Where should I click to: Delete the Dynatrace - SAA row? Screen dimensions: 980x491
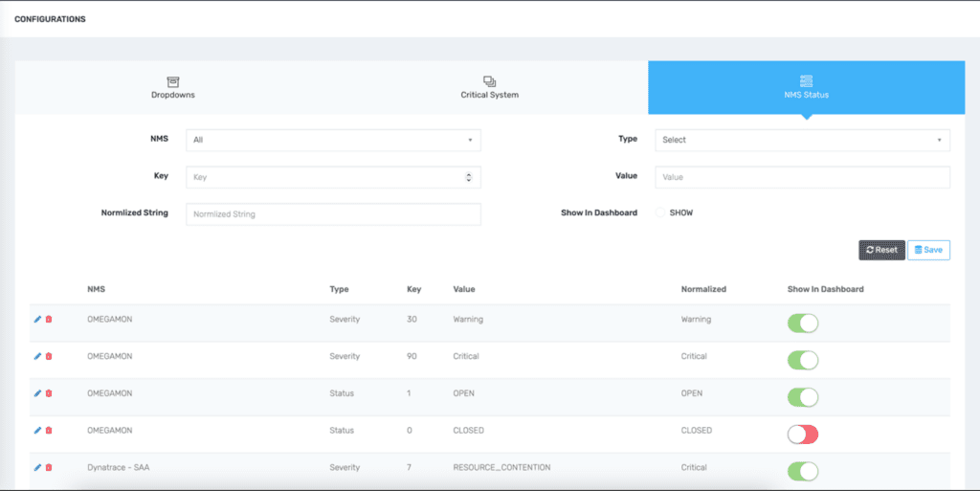[49, 467]
